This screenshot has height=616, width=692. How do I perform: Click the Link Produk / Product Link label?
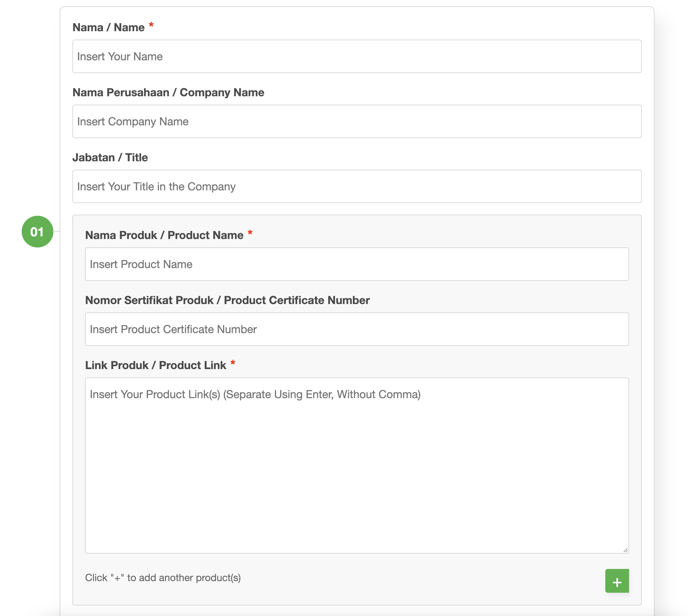tap(156, 365)
